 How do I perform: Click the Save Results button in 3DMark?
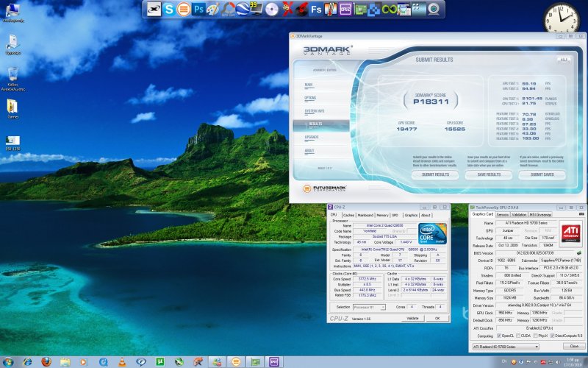click(489, 174)
